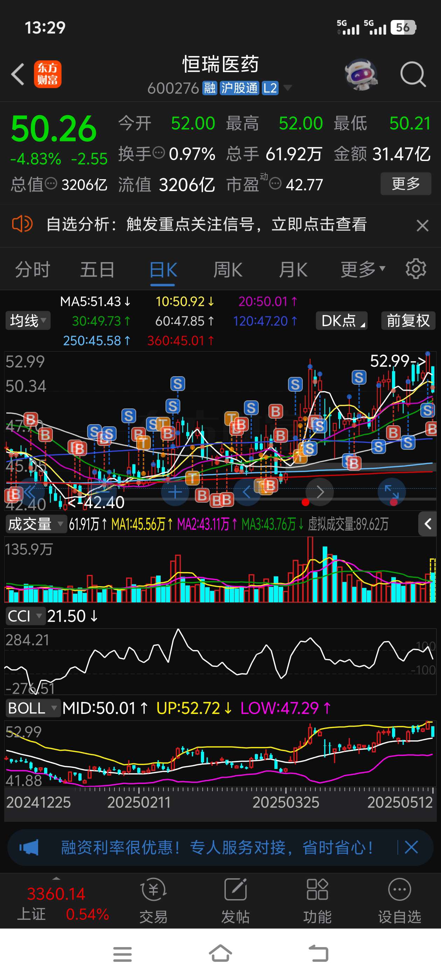Go to the Android home screen

(221, 953)
